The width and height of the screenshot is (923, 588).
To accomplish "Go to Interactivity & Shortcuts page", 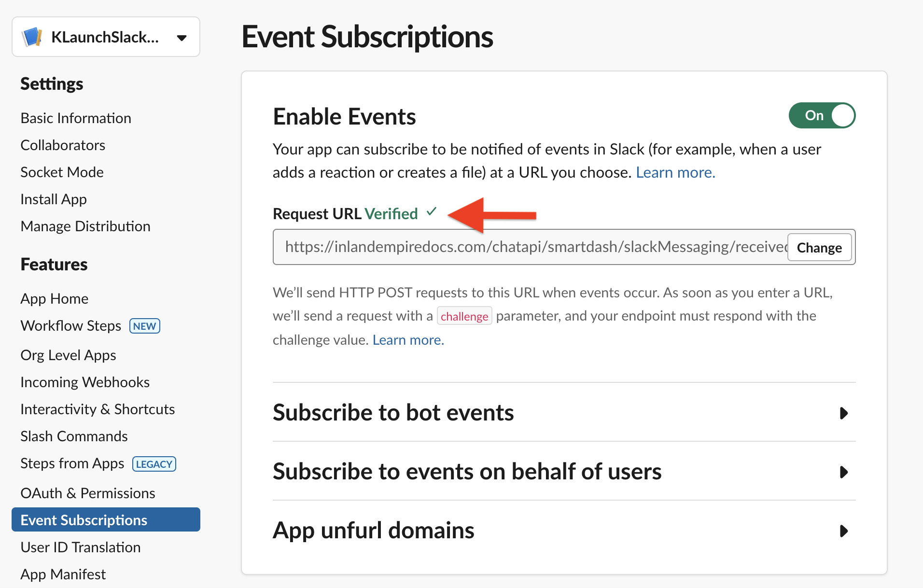I will [x=98, y=409].
